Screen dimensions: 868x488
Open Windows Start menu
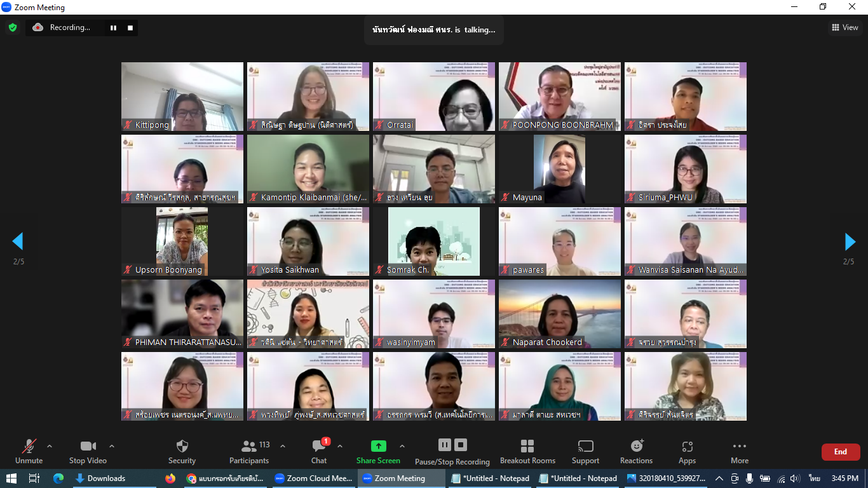[11, 478]
